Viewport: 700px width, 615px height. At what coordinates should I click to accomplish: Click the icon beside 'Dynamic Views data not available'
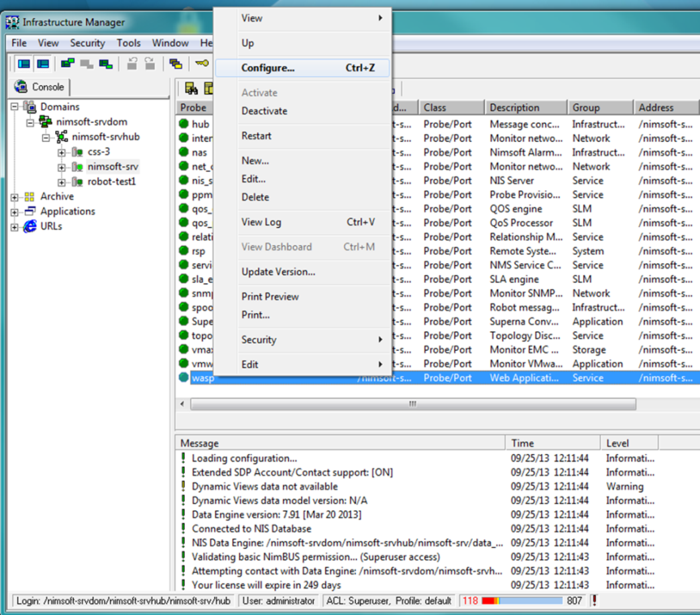click(183, 486)
